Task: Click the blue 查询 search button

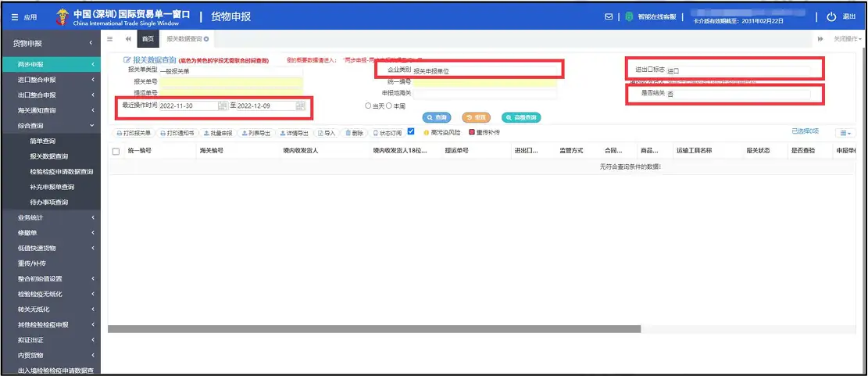Action: pos(437,117)
